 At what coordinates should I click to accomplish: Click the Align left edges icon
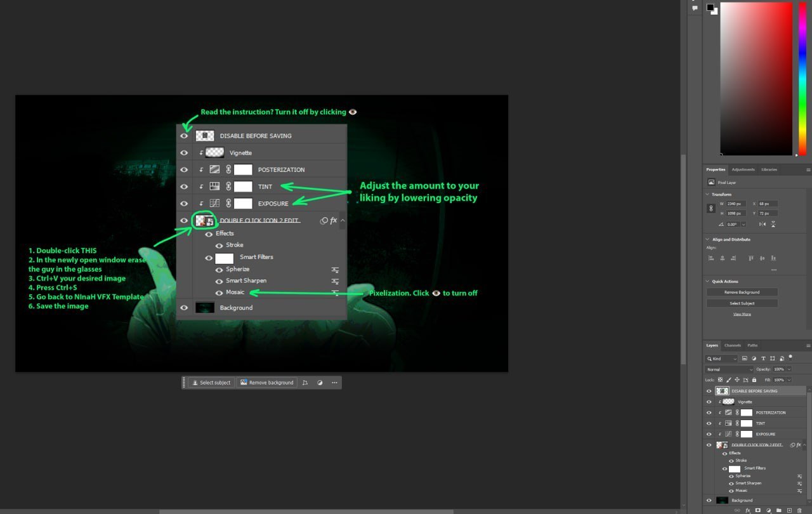[x=711, y=258]
